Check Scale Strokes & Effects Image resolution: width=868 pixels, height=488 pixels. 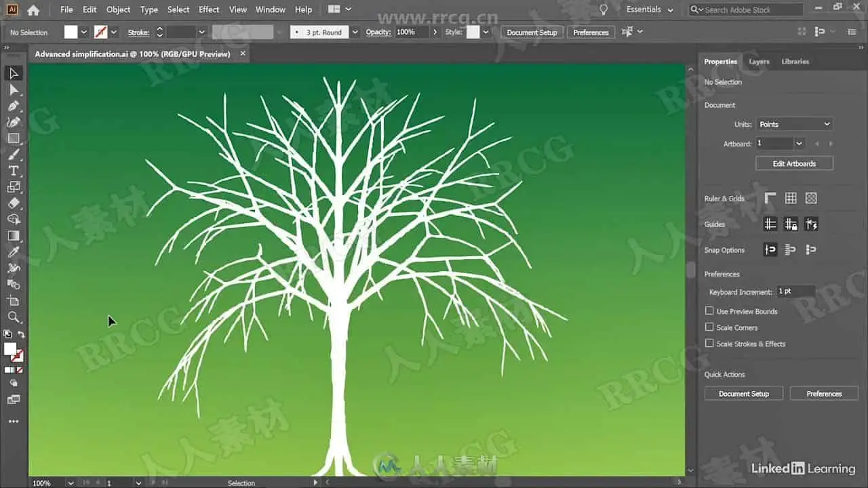[709, 343]
